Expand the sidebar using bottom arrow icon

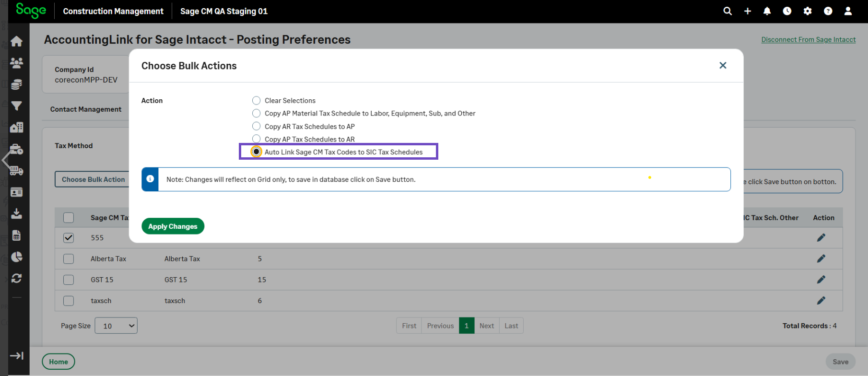[17, 355]
